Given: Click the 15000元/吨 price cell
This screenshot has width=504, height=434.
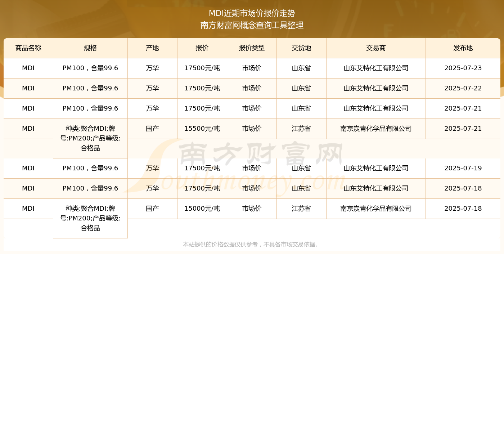Looking at the screenshot, I should 202,209.
